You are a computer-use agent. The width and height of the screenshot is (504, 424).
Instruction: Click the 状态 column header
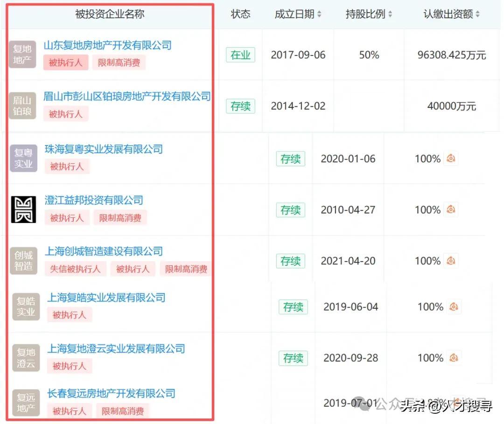pos(240,14)
